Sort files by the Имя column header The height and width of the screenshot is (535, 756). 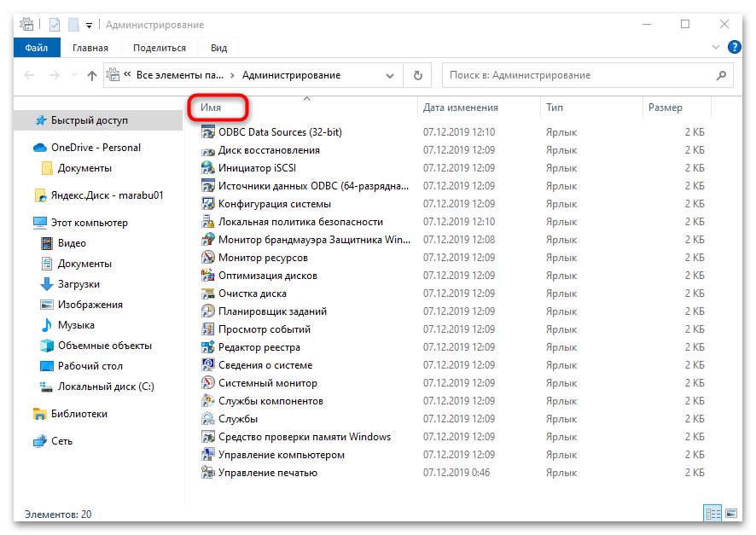(211, 108)
